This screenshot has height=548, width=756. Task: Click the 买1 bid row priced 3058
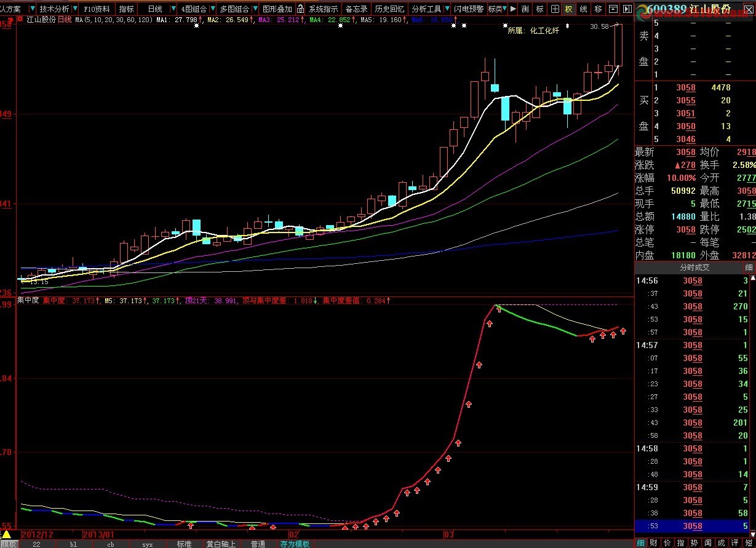point(695,87)
